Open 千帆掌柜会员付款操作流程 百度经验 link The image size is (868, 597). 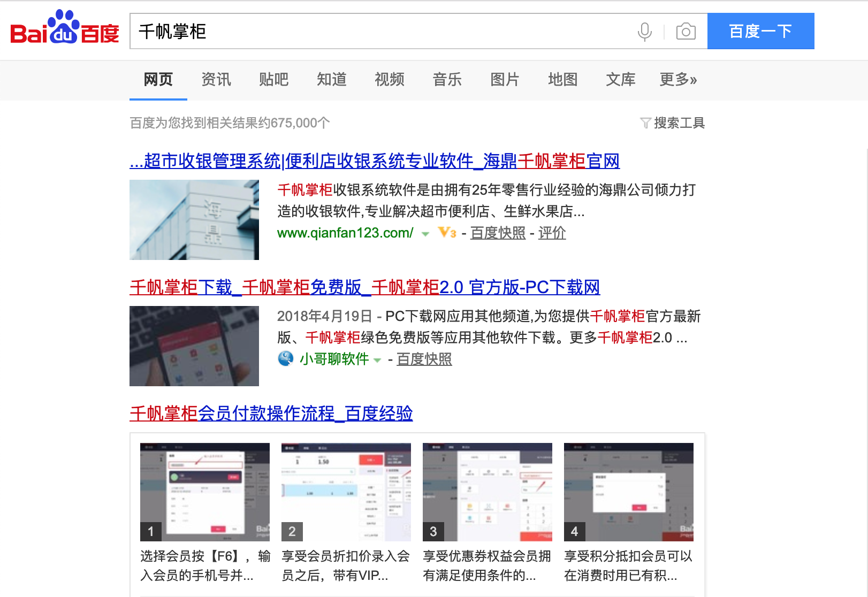pyautogui.click(x=271, y=414)
